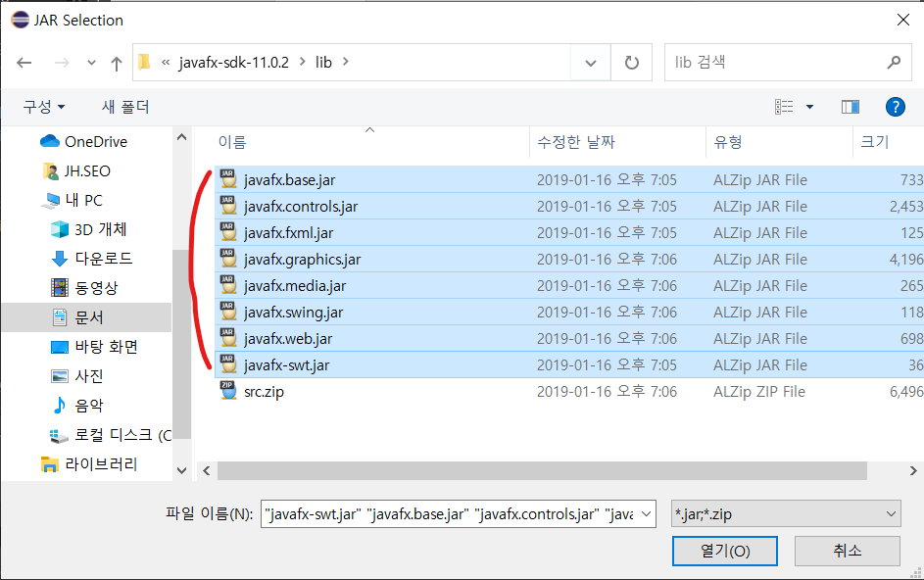Select the javafx.web.jar file
Image resolution: width=924 pixels, height=580 pixels.
[x=569, y=339]
